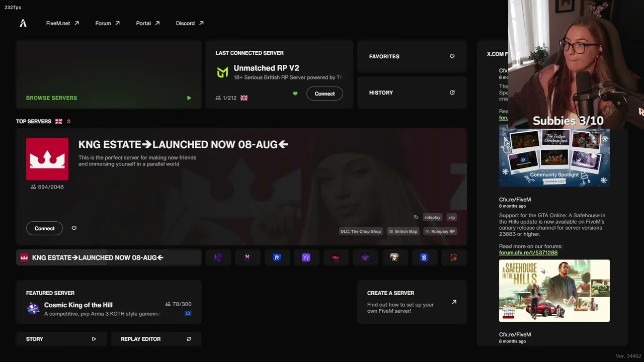Open the History list
Image resolution: width=644 pixels, height=362 pixels.
pos(412,93)
